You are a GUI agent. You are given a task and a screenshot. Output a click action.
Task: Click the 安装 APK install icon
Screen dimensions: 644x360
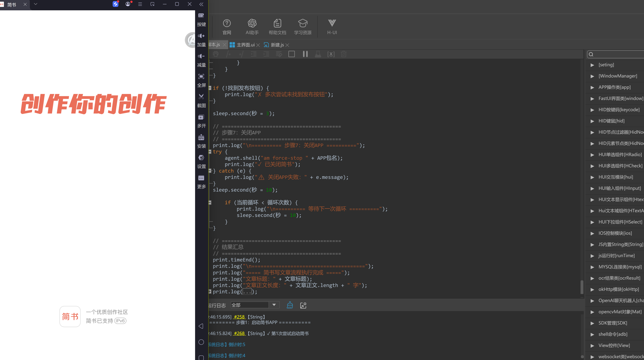201,141
